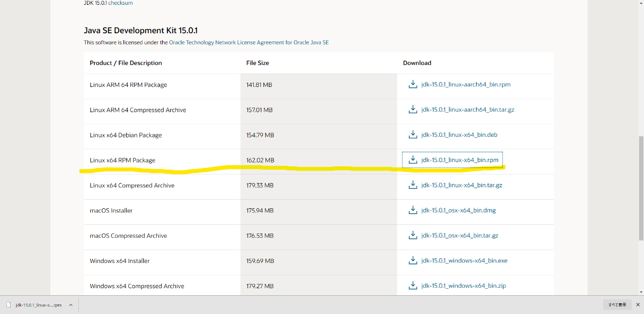Select 'Linux ARM 64 Compressed Archive' text
This screenshot has height=314, width=644.
pyautogui.click(x=138, y=110)
